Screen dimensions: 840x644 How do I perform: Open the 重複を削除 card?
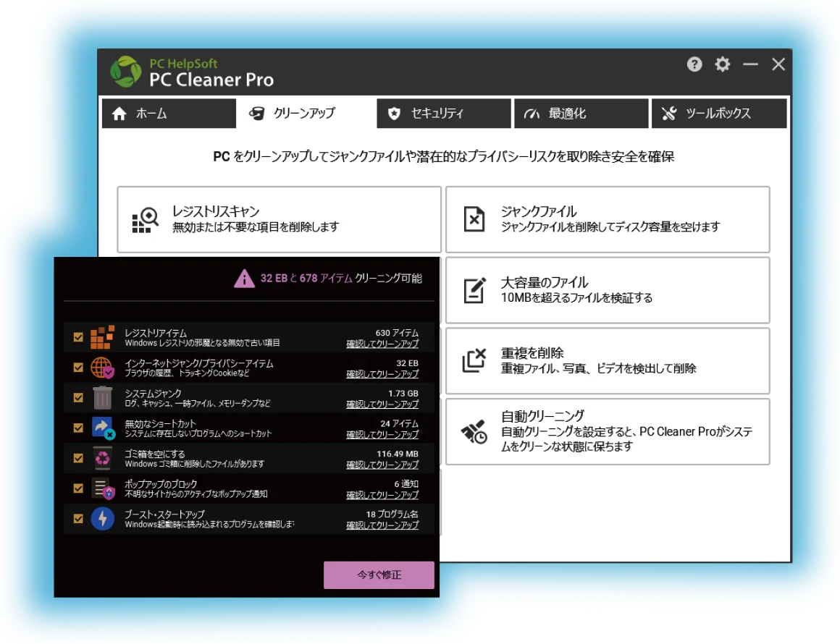pyautogui.click(x=608, y=361)
